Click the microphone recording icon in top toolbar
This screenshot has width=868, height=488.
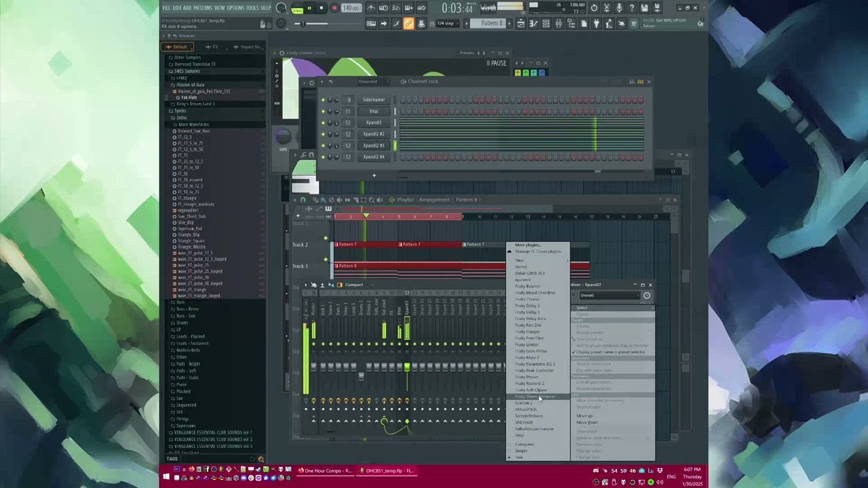(619, 8)
